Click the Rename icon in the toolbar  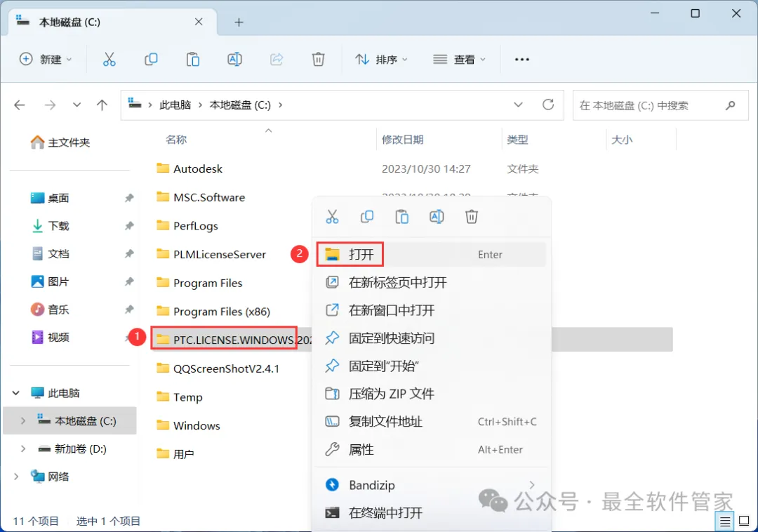234,60
